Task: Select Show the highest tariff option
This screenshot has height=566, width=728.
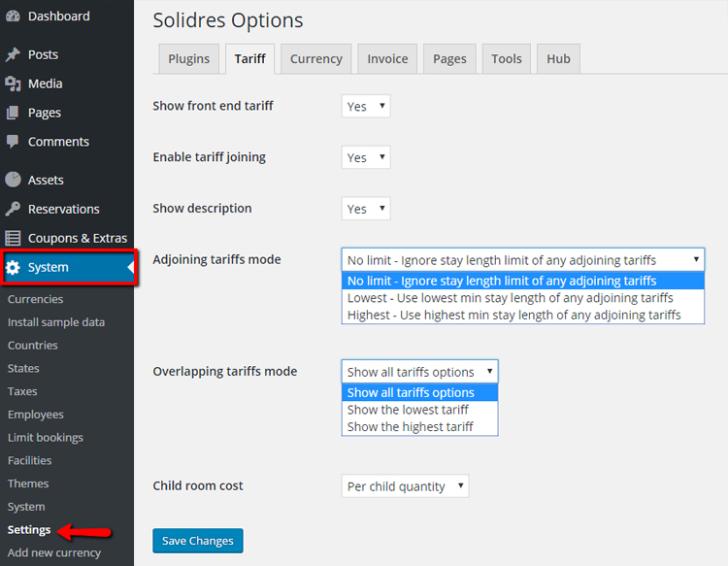Action: [410, 426]
